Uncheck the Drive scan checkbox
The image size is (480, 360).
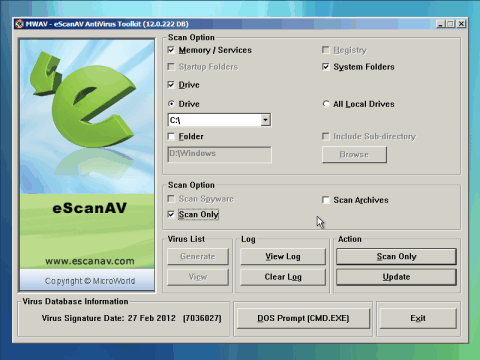tap(171, 85)
